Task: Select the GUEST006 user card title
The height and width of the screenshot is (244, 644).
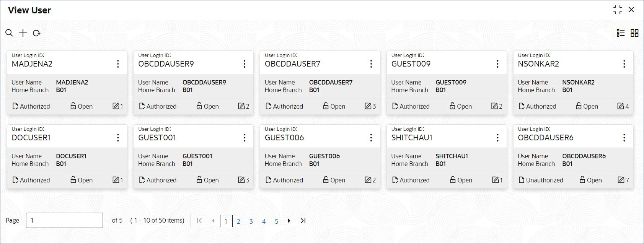Action: point(284,138)
